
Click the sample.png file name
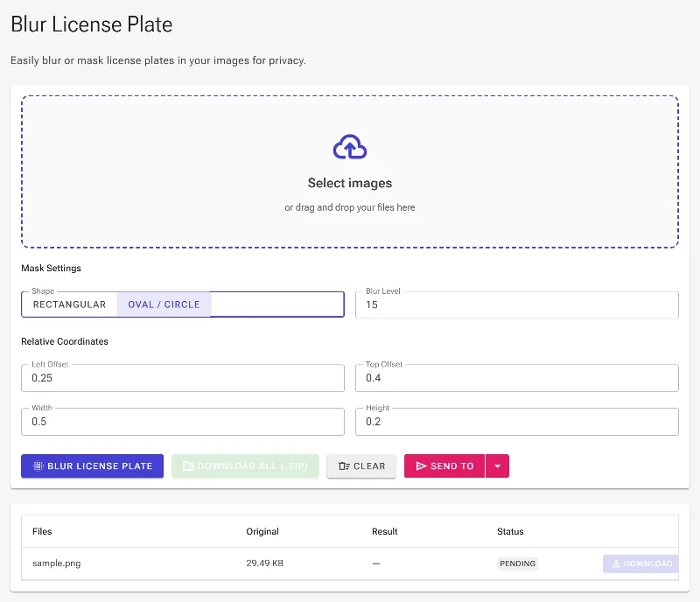tap(57, 563)
